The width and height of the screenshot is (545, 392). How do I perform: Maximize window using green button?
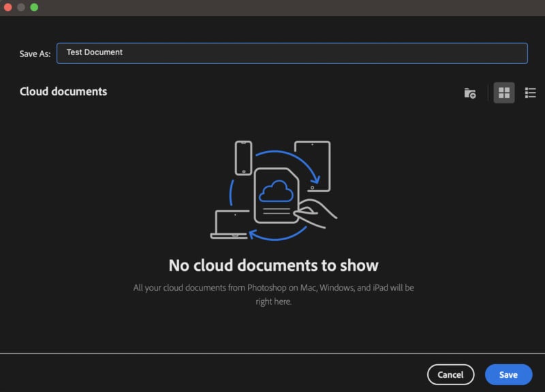[x=34, y=7]
